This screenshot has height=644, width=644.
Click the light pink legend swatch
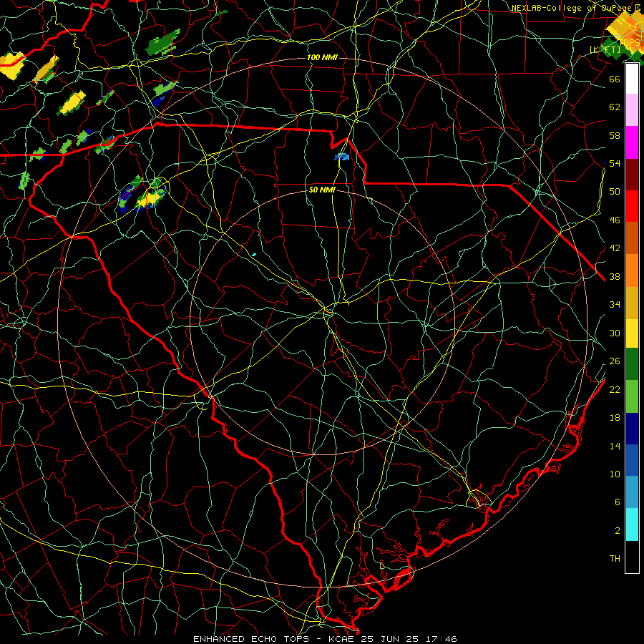(632, 110)
